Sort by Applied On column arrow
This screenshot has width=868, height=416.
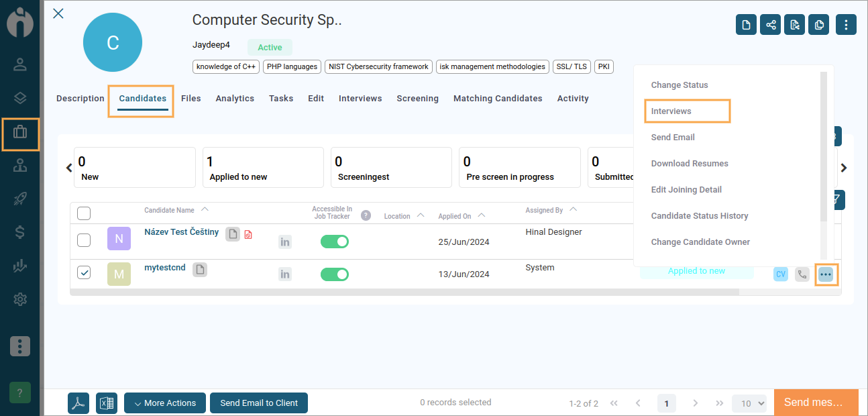pos(482,215)
